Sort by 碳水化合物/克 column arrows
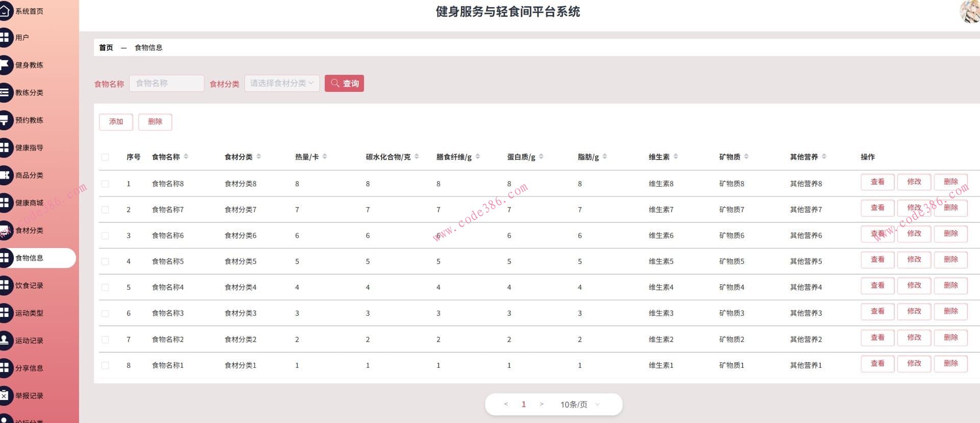Viewport: 980px width, 423px height. (416, 157)
